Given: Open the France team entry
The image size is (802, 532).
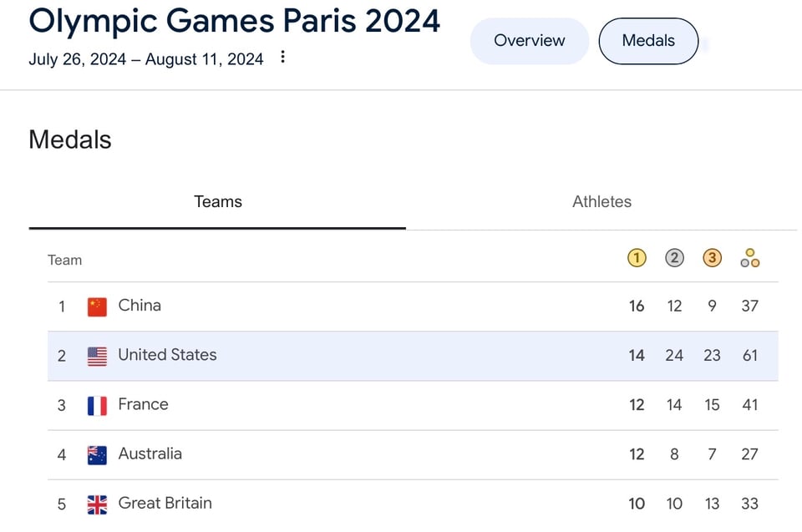Looking at the screenshot, I should coord(143,404).
